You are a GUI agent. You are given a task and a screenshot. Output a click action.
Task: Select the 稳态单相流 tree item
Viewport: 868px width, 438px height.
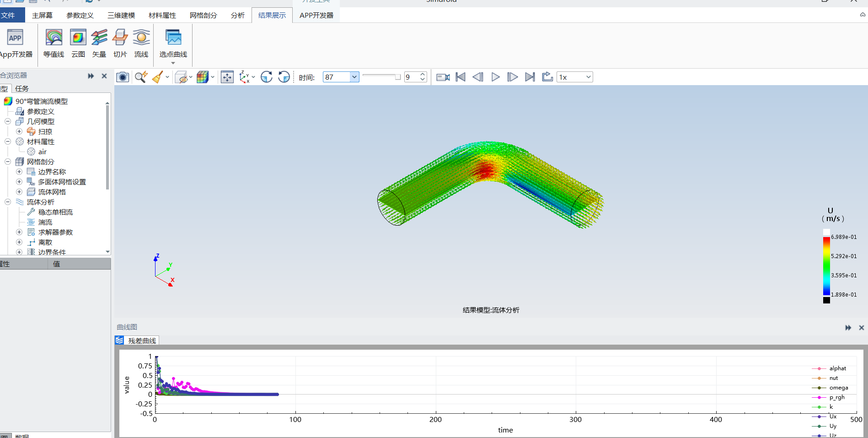pos(55,212)
